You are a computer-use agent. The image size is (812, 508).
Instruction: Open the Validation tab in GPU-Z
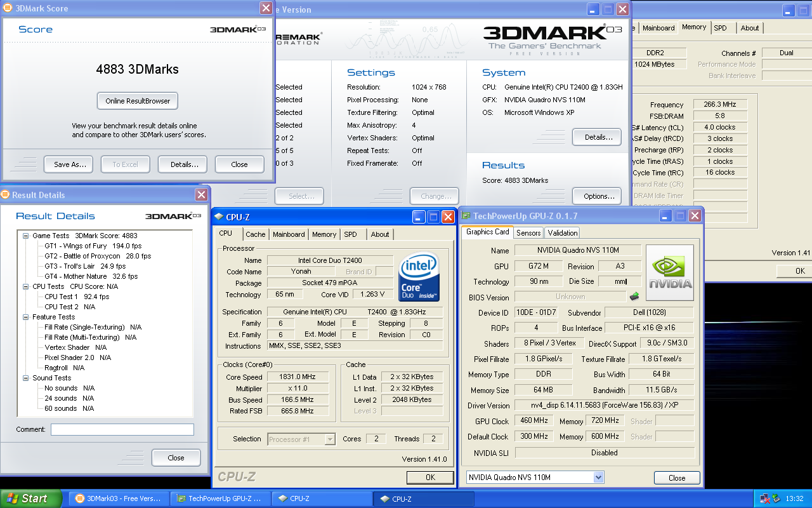point(563,233)
